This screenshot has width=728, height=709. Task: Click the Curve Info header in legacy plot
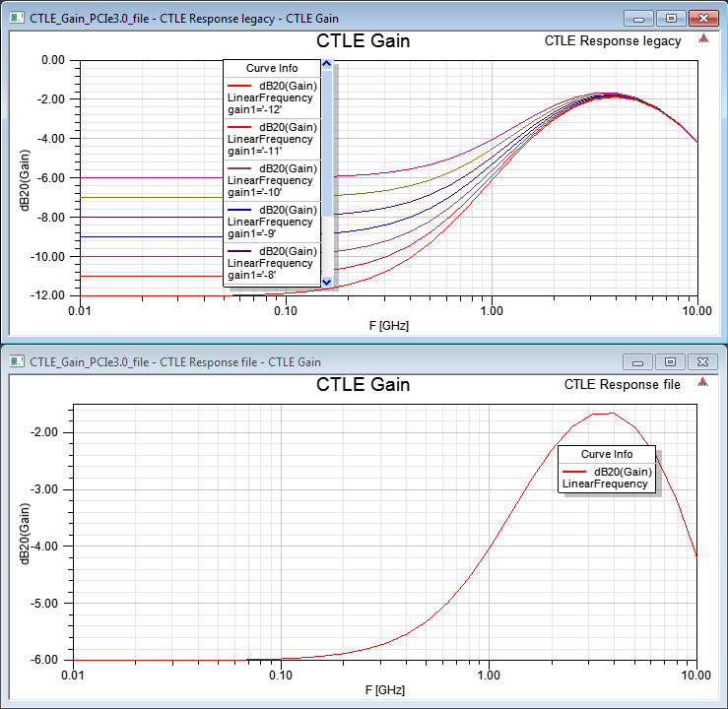pos(272,68)
